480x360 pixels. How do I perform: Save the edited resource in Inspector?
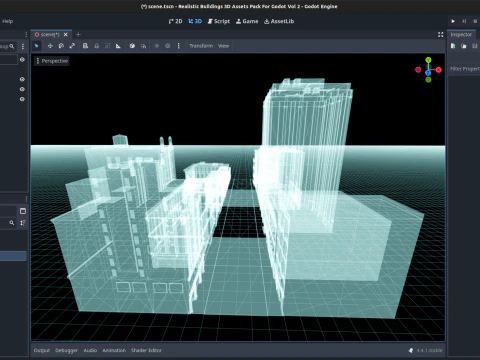pyautogui.click(x=475, y=46)
